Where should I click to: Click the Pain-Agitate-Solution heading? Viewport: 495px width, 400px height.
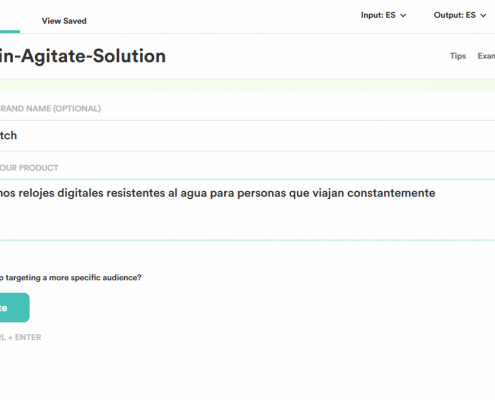pyautogui.click(x=83, y=56)
